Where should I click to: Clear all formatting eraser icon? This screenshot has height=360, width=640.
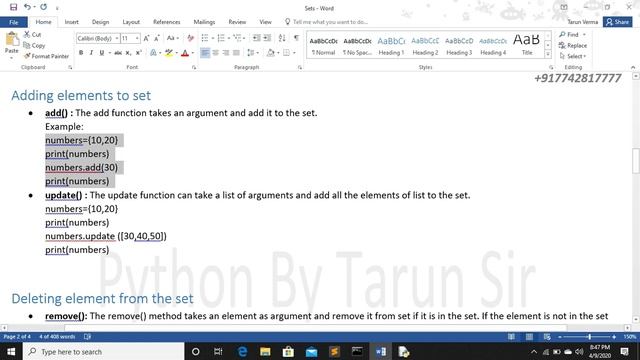[190, 38]
